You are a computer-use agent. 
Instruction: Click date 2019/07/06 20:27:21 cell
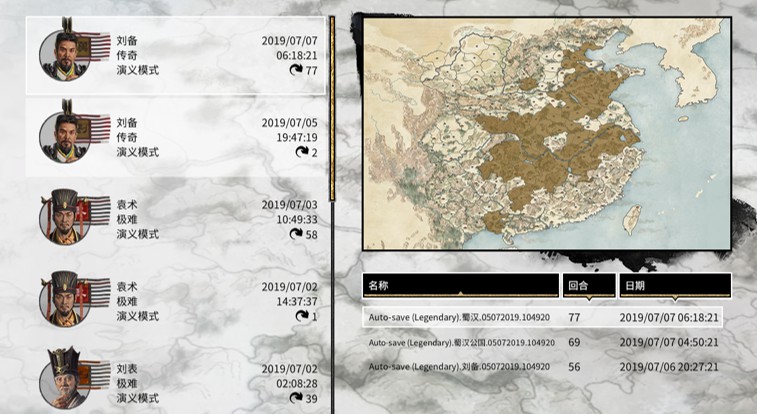tap(669, 367)
